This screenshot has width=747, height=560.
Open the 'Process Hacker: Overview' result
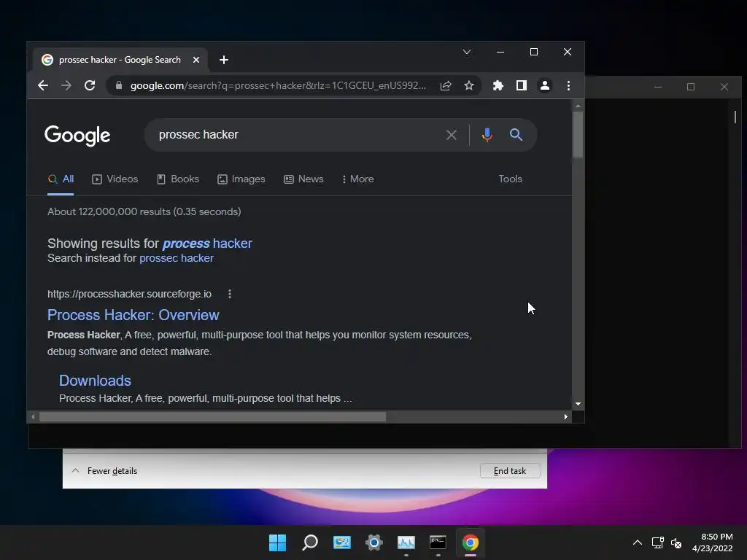point(133,315)
